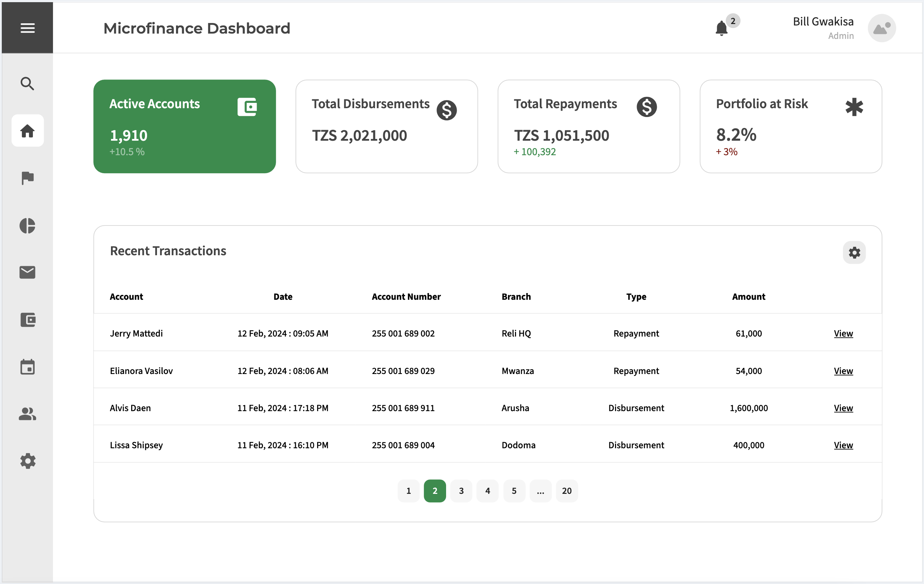The height and width of the screenshot is (584, 924).
Task: Open the pie chart reports icon
Action: (x=27, y=226)
